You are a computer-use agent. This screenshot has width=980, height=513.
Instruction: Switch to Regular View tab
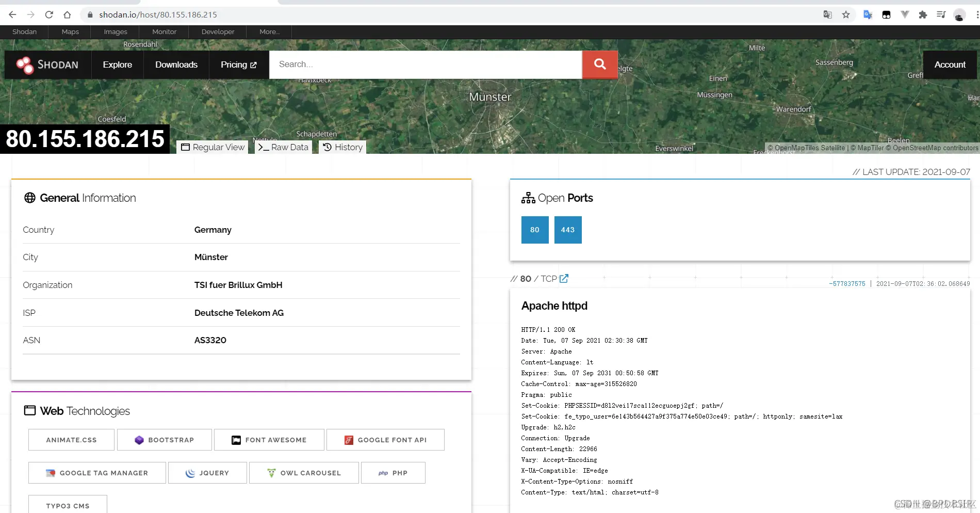(213, 147)
